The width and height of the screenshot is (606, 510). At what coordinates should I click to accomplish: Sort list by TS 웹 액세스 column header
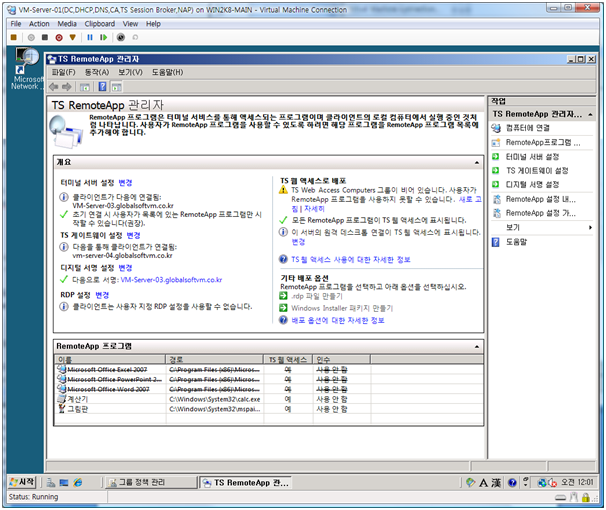click(x=288, y=360)
